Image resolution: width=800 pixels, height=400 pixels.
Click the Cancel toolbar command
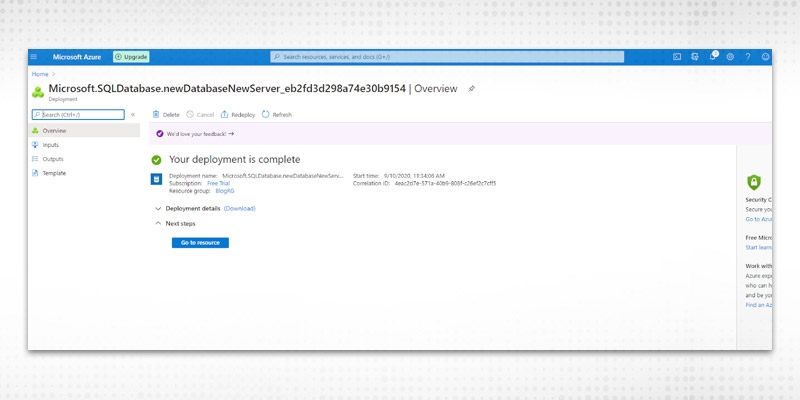tap(200, 115)
